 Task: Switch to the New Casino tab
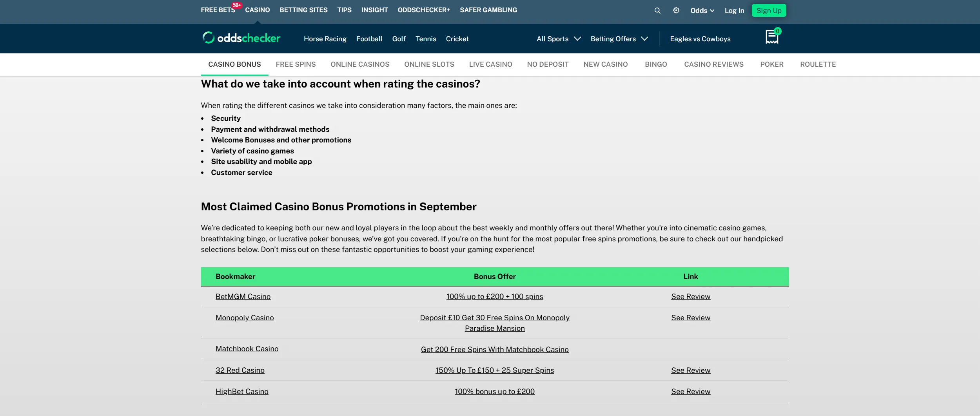click(605, 64)
